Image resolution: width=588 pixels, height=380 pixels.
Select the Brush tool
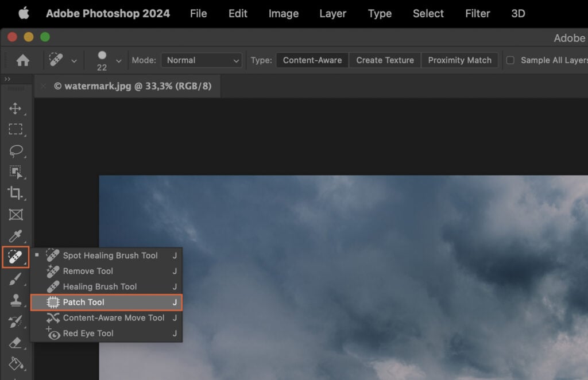click(16, 279)
